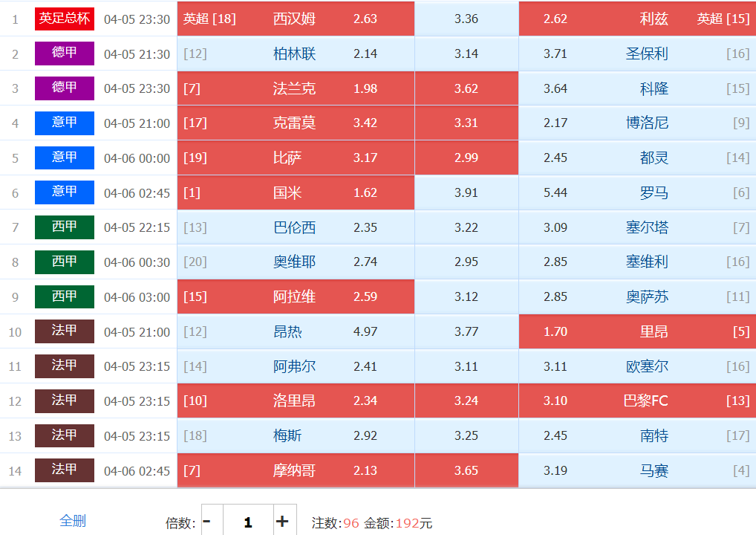Click the 倍数 multiplier input field
Image resolution: width=756 pixels, height=535 pixels.
click(x=247, y=522)
